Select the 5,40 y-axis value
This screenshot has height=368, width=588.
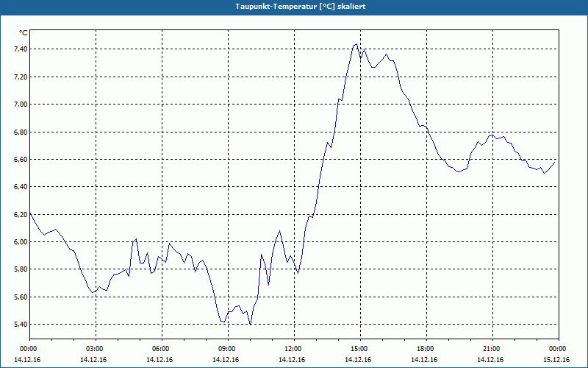point(21,325)
